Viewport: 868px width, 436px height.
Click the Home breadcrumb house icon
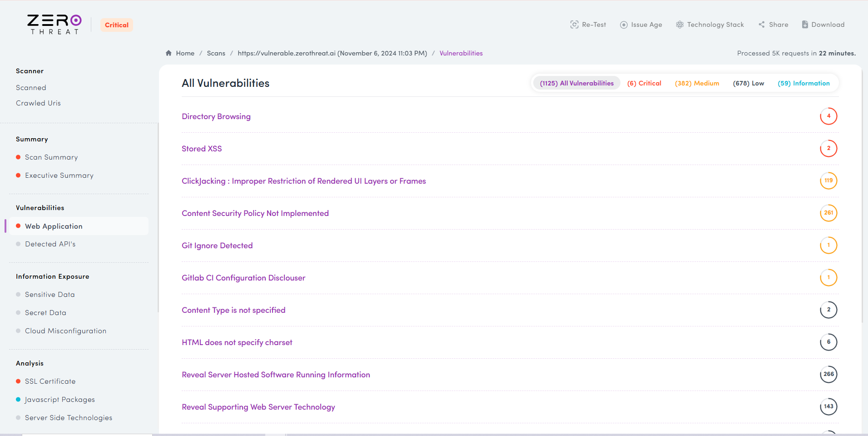tap(169, 53)
